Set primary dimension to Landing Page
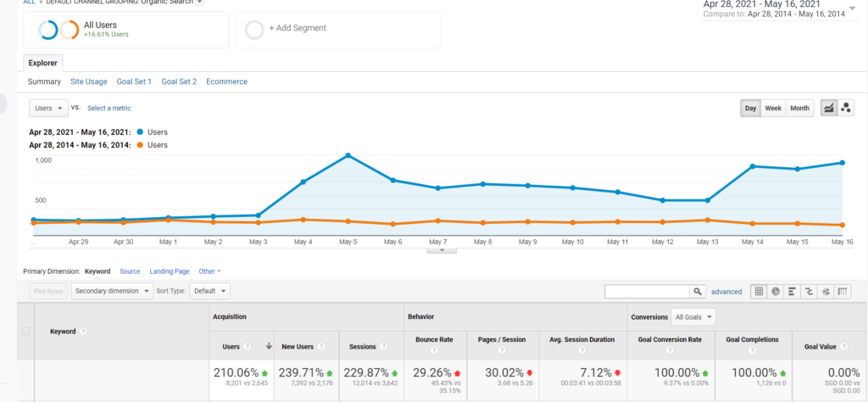Image resolution: width=868 pixels, height=402 pixels. click(x=170, y=271)
